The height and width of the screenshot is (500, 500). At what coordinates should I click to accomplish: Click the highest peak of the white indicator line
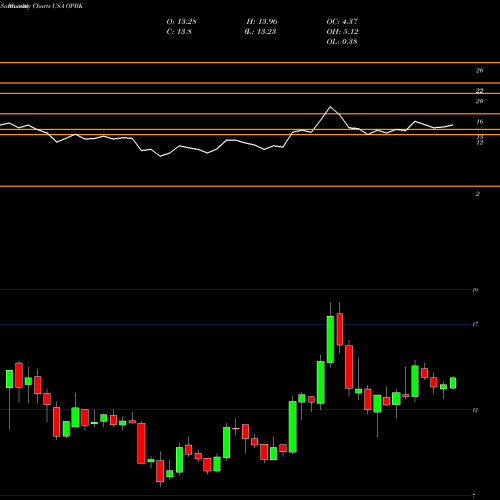point(330,107)
